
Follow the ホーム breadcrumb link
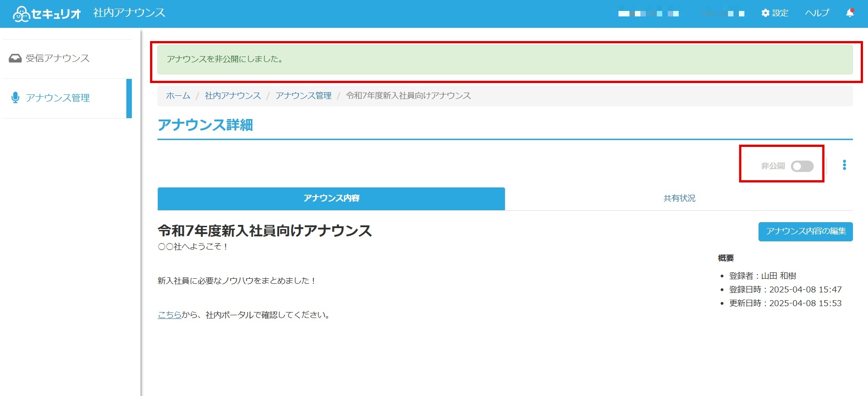click(x=178, y=96)
